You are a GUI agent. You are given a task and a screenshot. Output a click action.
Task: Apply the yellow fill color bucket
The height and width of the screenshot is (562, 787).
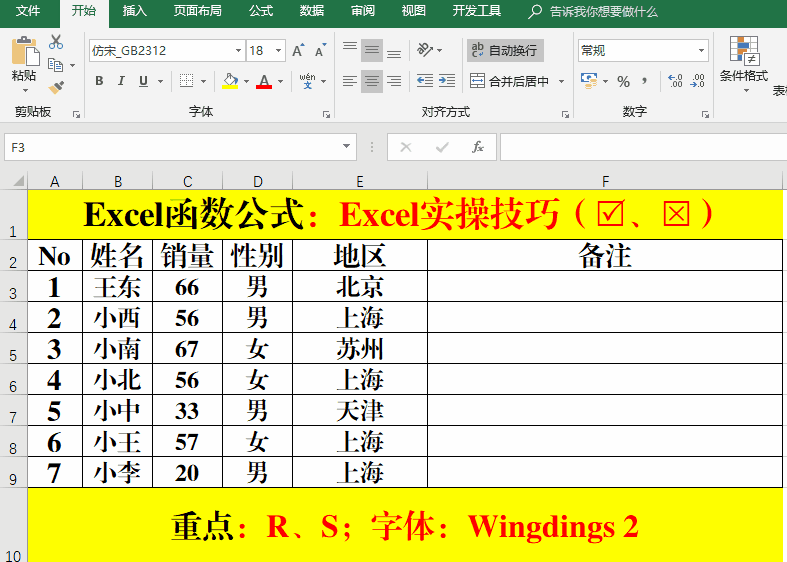[x=230, y=81]
